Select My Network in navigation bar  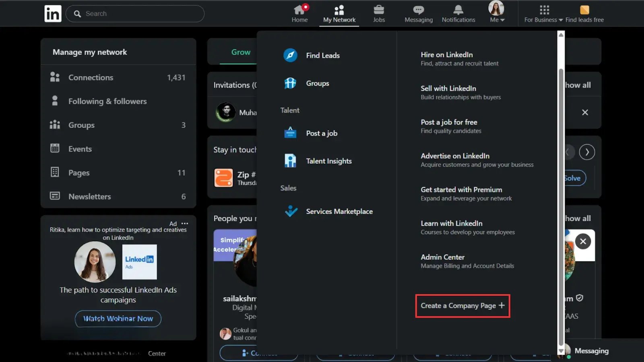pos(339,13)
